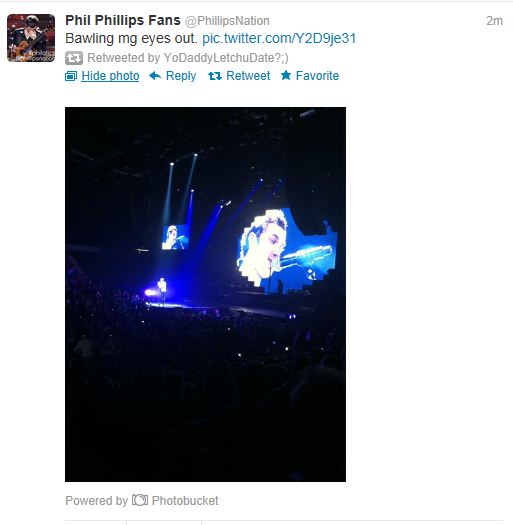This screenshot has height=525, width=513.
Task: Click the Phil Phillips Fans display name
Action: [x=123, y=20]
